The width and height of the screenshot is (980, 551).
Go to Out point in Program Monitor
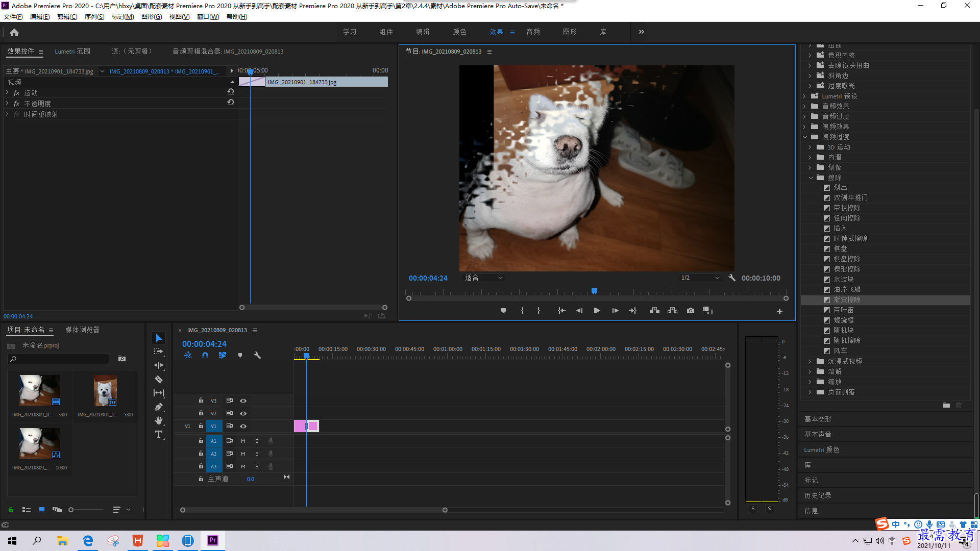coord(632,311)
